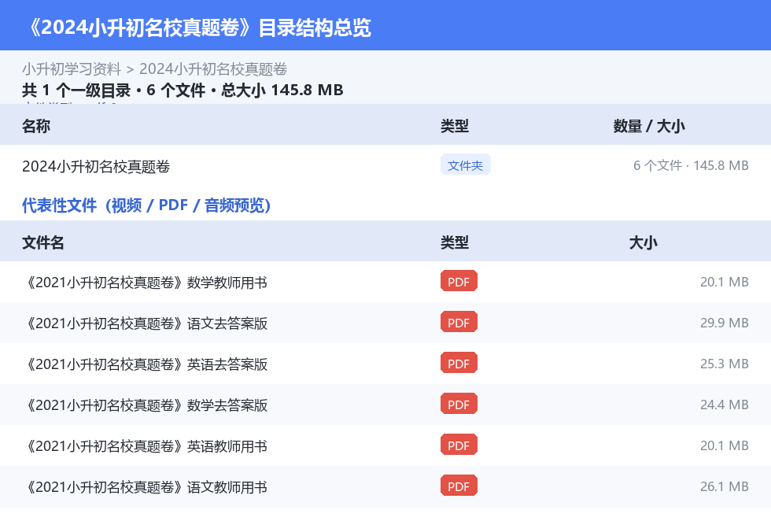Click the summary line 共 1 个一级目录
This screenshot has width=771, height=532.
click(76, 90)
